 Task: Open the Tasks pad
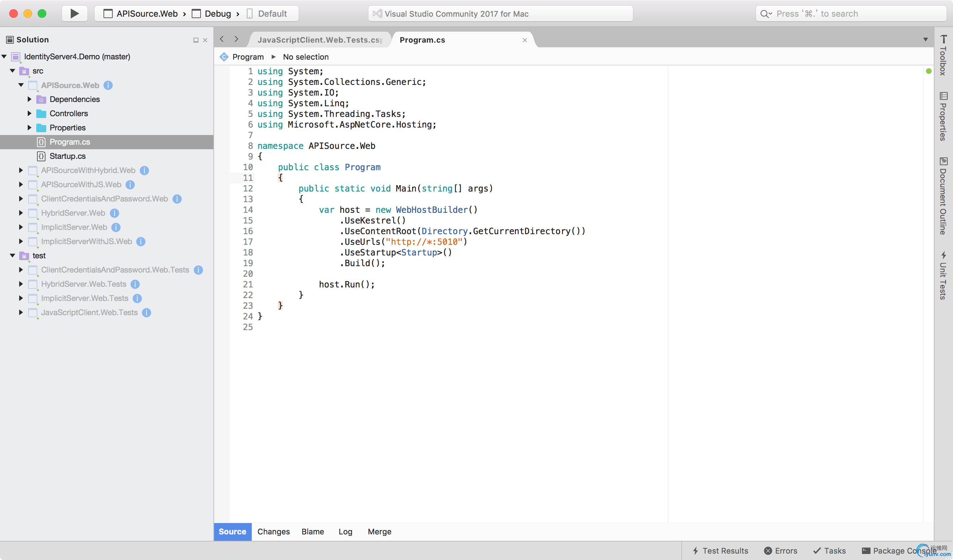[x=829, y=550]
